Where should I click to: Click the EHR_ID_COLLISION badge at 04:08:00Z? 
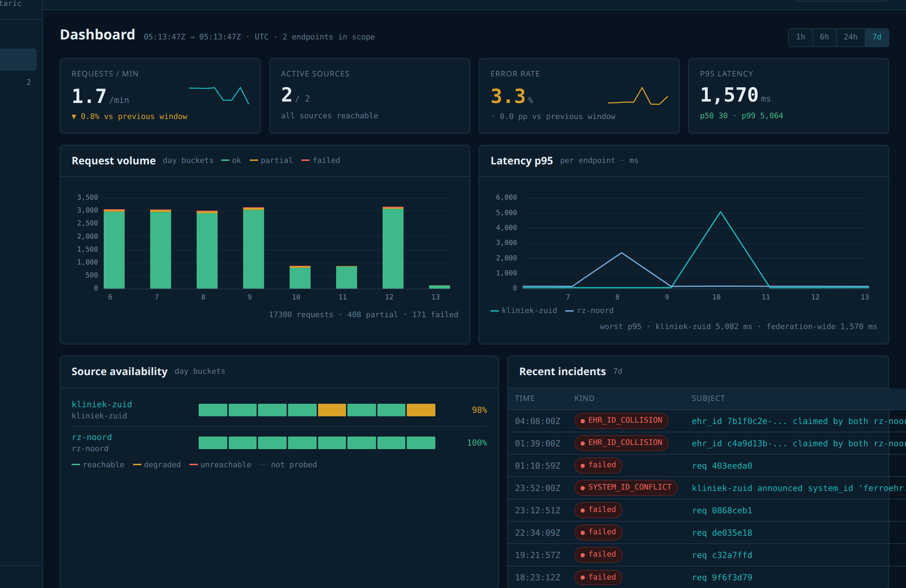[621, 420]
